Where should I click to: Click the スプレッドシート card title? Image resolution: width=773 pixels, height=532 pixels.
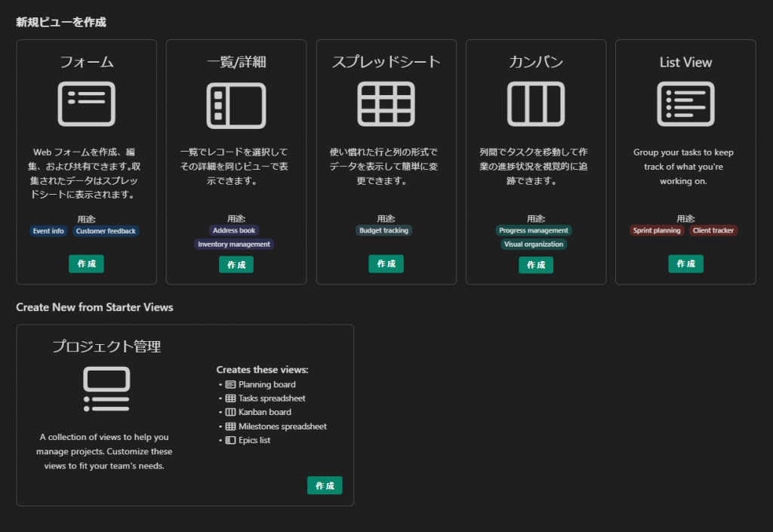click(x=386, y=62)
